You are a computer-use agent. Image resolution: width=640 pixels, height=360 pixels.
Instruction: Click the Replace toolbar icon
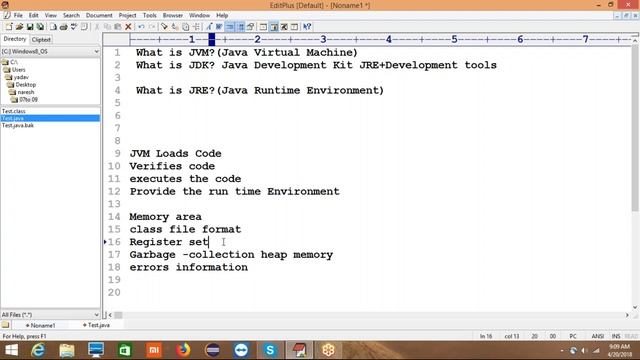tap(175, 27)
